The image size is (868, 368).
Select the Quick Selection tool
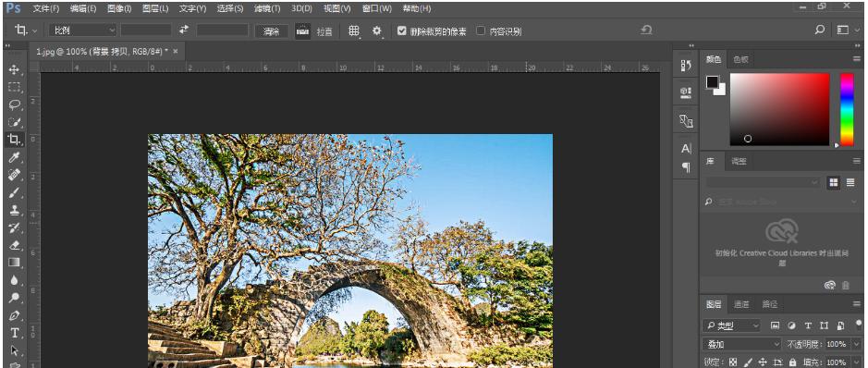(15, 122)
